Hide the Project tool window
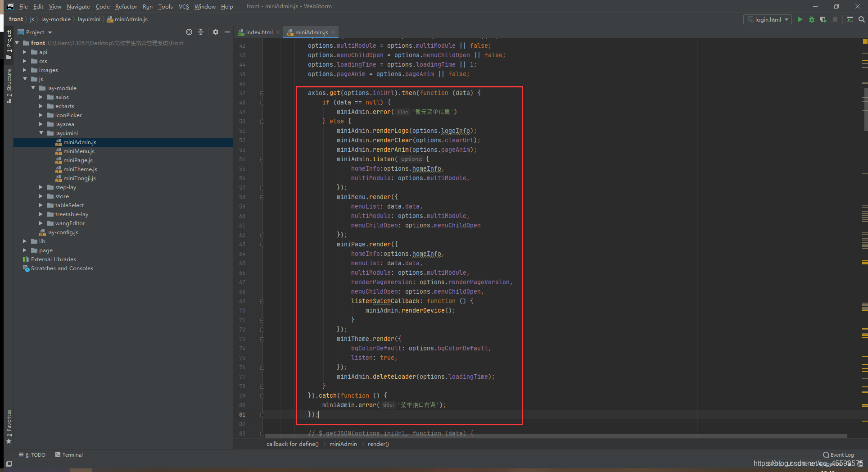This screenshot has height=472, width=868. (x=227, y=32)
